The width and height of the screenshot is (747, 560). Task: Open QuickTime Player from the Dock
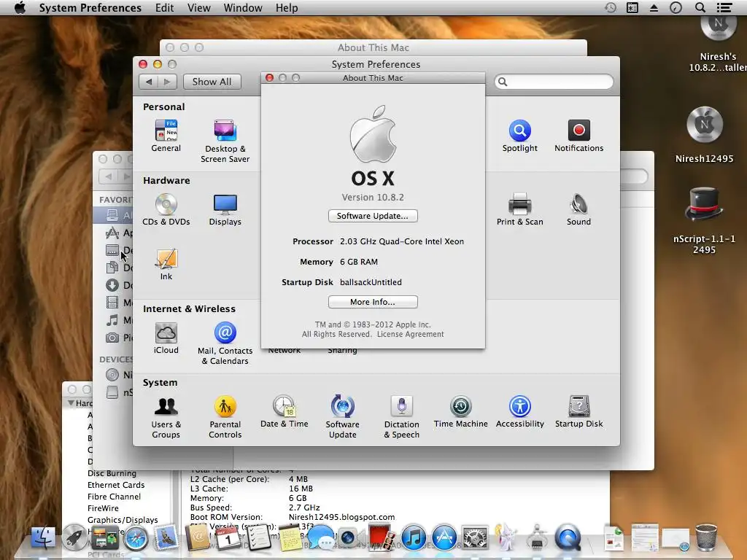point(568,538)
